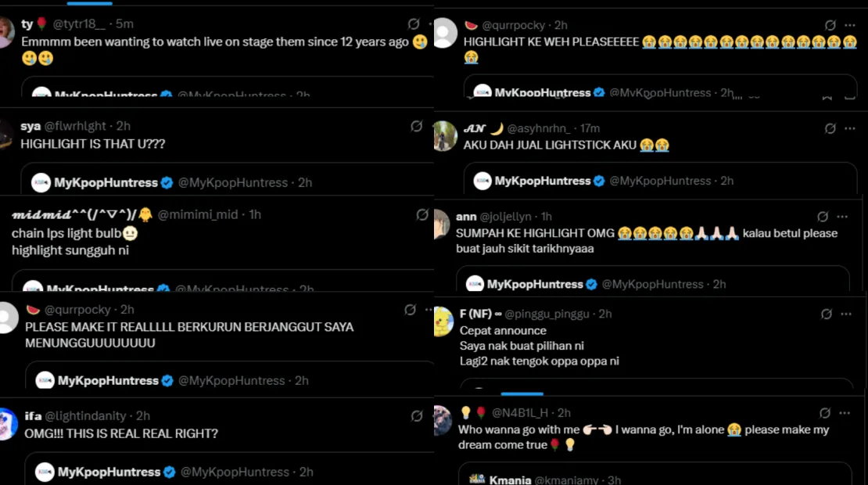Click the Grok icon on ifa's tweet

pos(417,416)
